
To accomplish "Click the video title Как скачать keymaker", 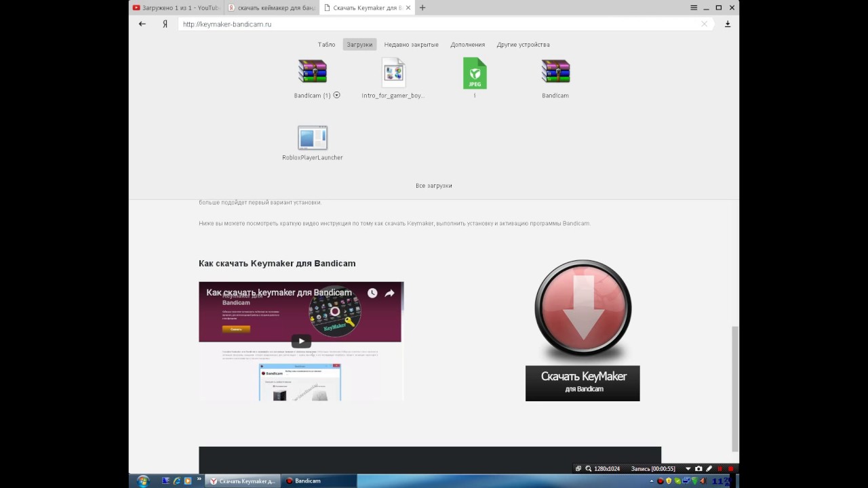I will (x=279, y=293).
